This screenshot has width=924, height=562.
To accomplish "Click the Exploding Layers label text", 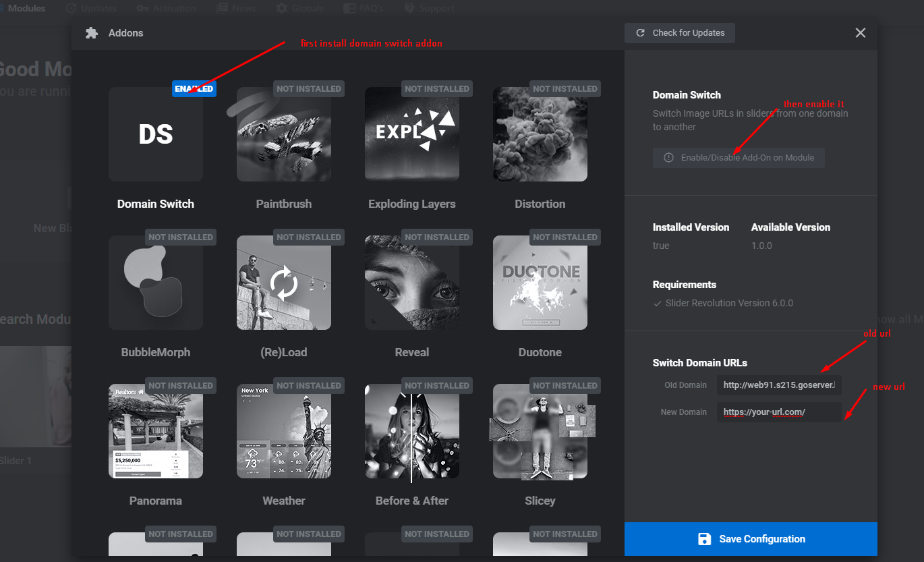I will point(412,204).
